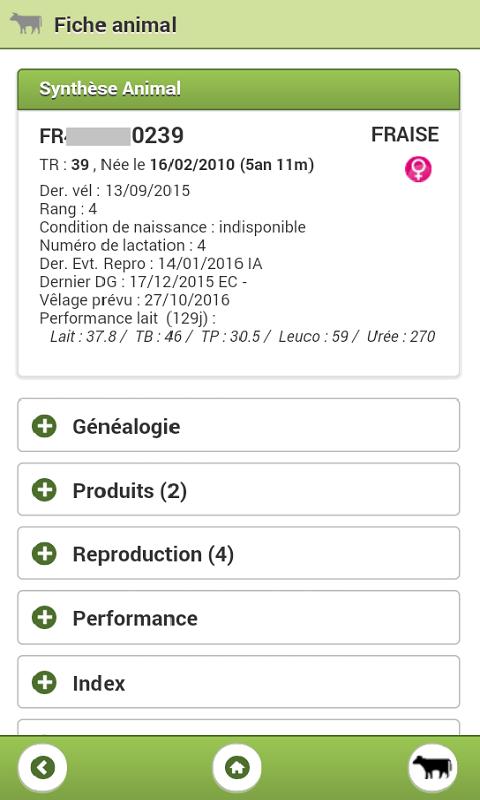
Task: Click the plus icon beside Généalogie
Action: click(44, 426)
